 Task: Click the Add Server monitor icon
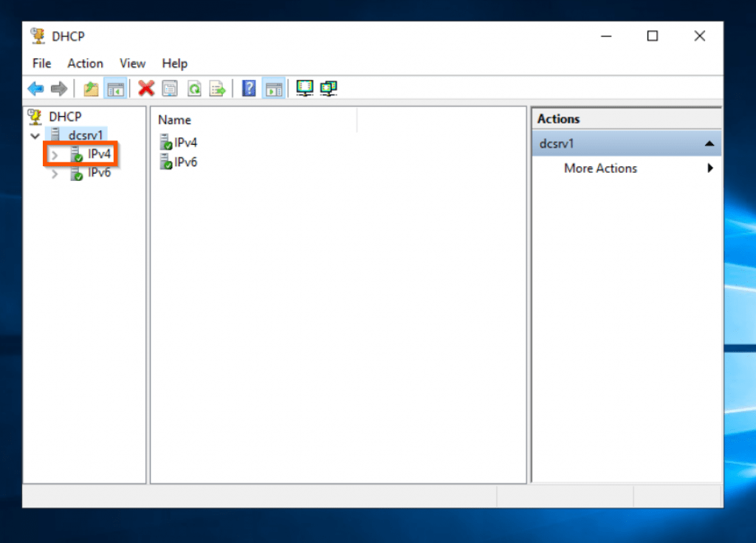coord(304,88)
